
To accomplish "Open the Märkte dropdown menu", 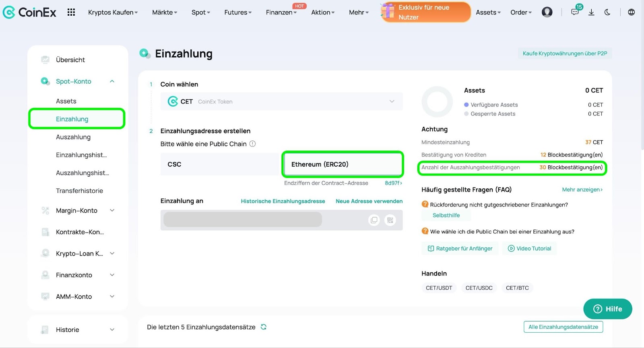I will coord(165,12).
